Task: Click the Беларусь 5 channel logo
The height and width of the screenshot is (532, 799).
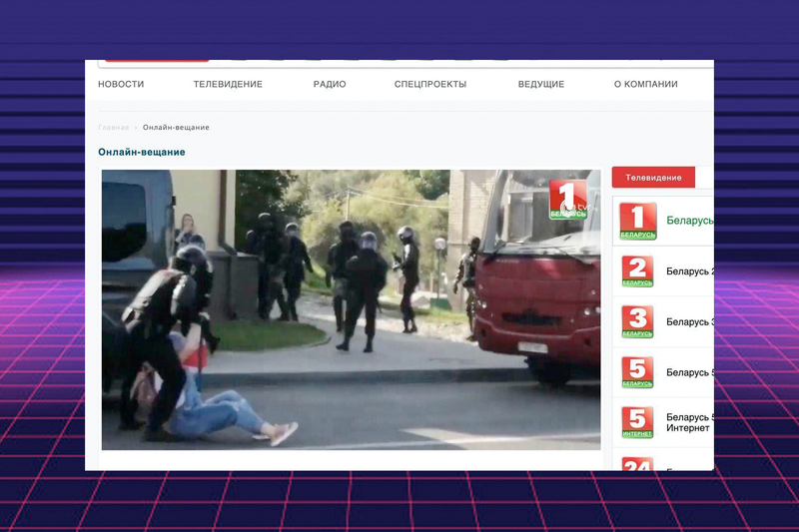Action: [637, 372]
